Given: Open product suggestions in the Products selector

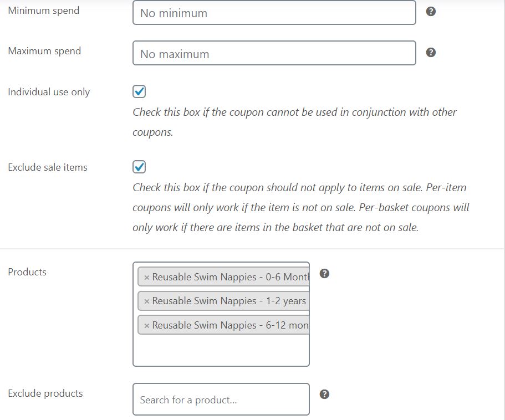Looking at the screenshot, I should click(222, 349).
